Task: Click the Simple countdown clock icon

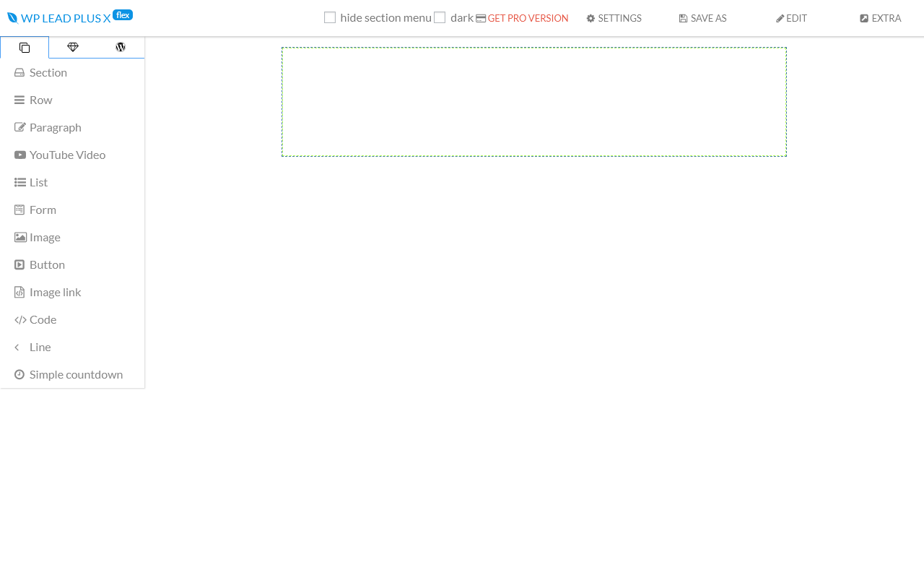Action: pyautogui.click(x=19, y=374)
